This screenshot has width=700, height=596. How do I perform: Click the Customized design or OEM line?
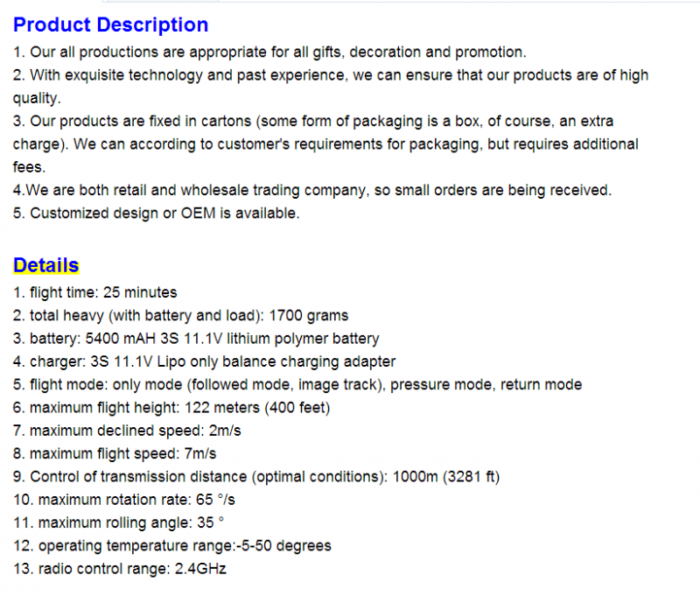tap(157, 214)
